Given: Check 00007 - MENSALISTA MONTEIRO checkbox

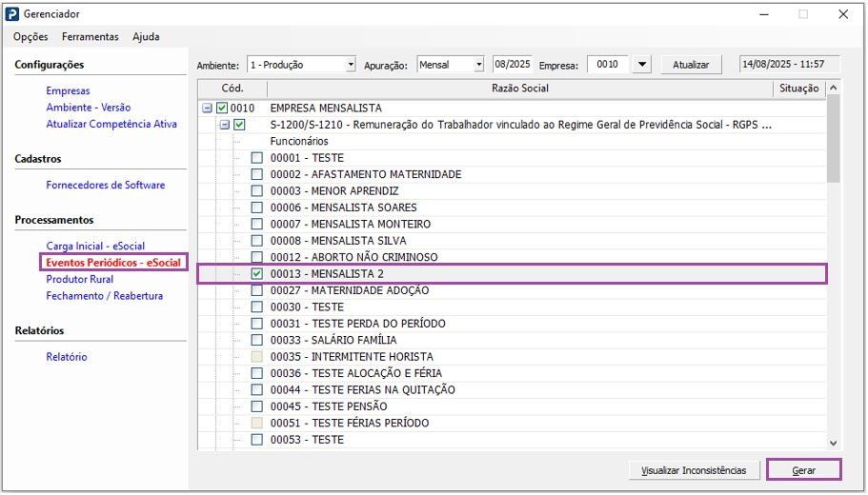Looking at the screenshot, I should click(257, 225).
